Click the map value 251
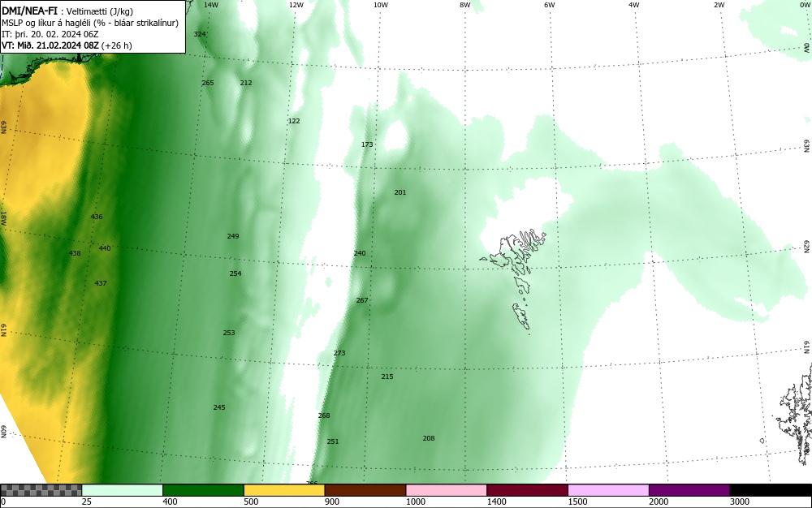 point(333,441)
